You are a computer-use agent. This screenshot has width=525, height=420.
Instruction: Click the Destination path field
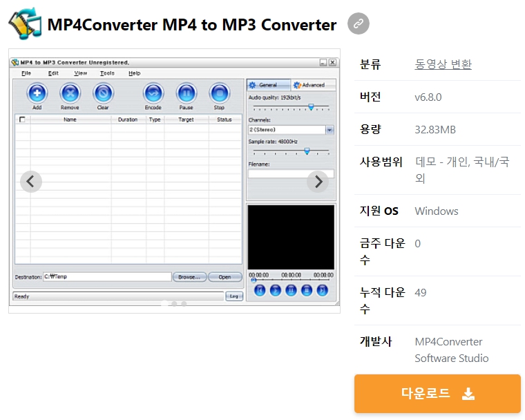(107, 276)
